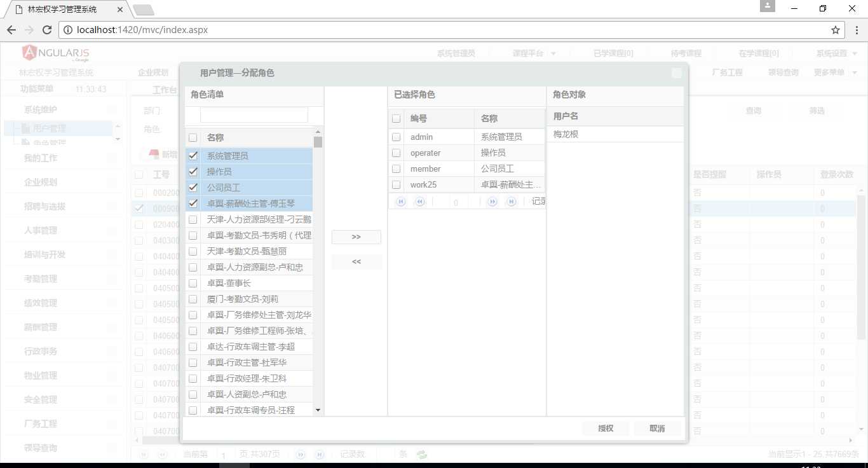Click the green refresh icon in bottom pager
The image size is (868, 468).
(421, 454)
